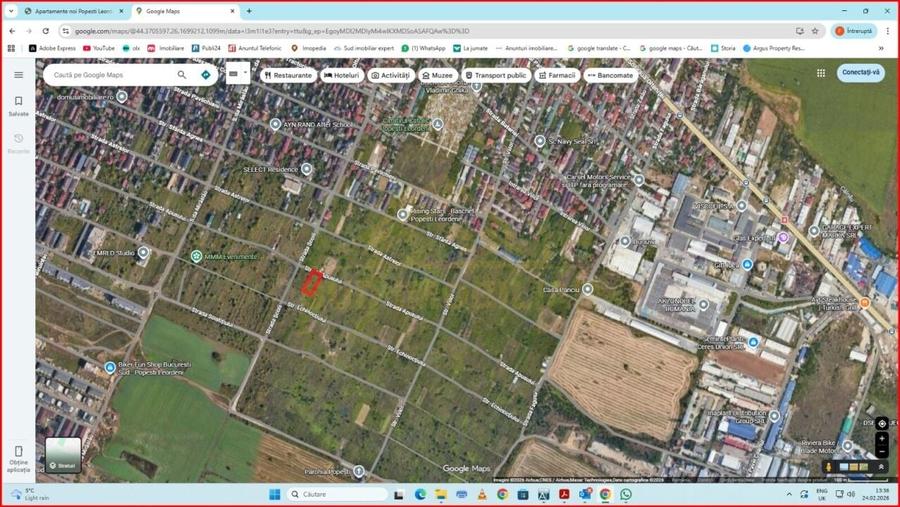Toggle the Straturi map layer thumbnail

pos(63,455)
